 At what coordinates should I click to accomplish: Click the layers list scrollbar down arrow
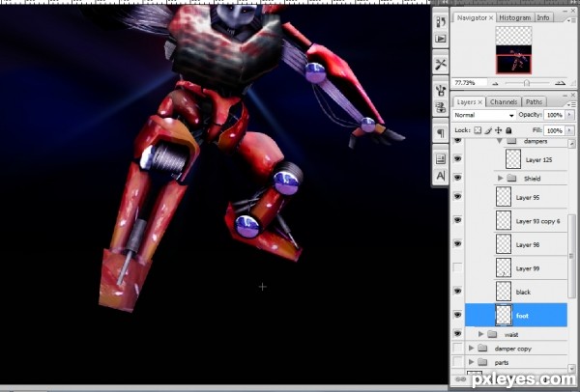[x=571, y=369]
